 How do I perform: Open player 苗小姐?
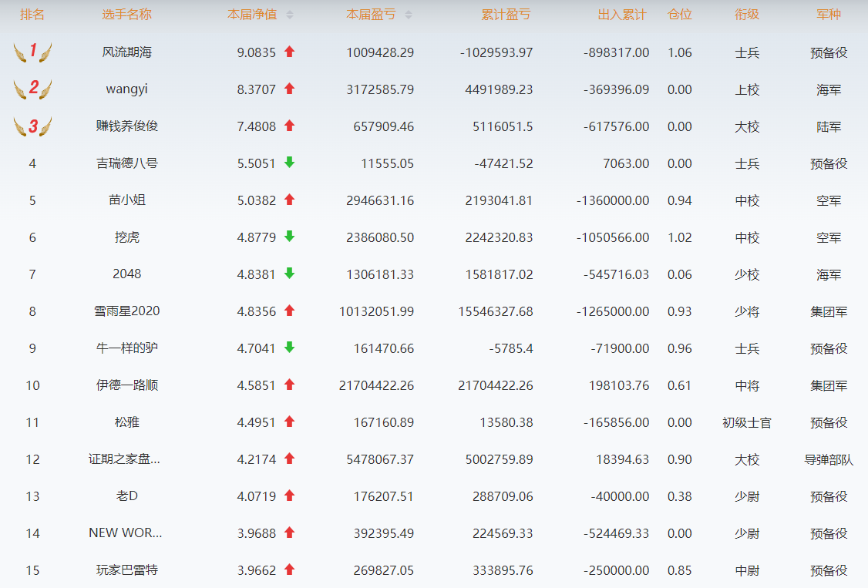click(126, 200)
